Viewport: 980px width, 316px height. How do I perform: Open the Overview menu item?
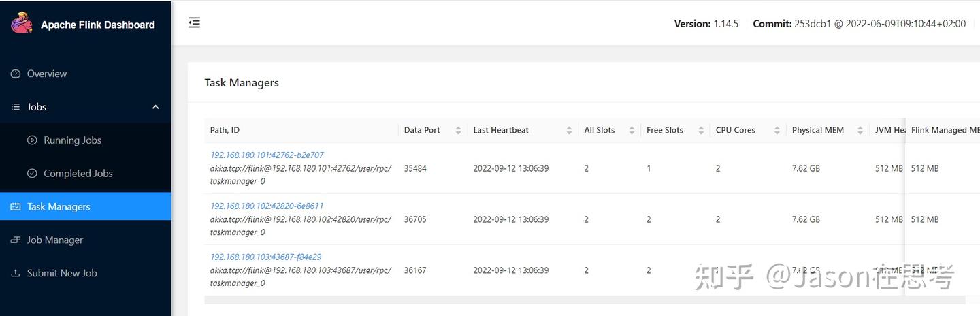click(x=47, y=74)
